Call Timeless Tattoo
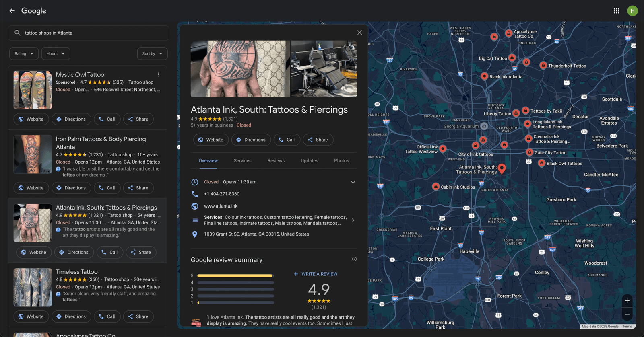 click(x=107, y=317)
